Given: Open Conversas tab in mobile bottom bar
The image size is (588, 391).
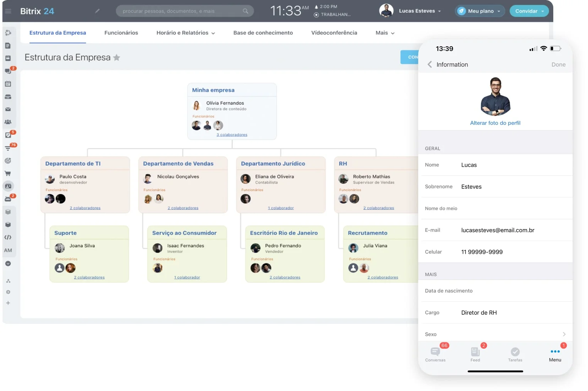Looking at the screenshot, I should [435, 354].
